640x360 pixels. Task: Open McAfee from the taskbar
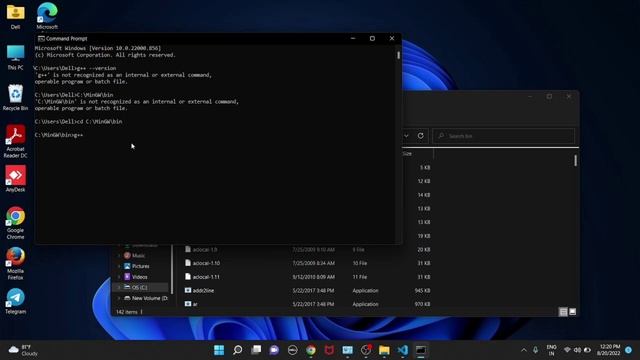[x=329, y=350]
